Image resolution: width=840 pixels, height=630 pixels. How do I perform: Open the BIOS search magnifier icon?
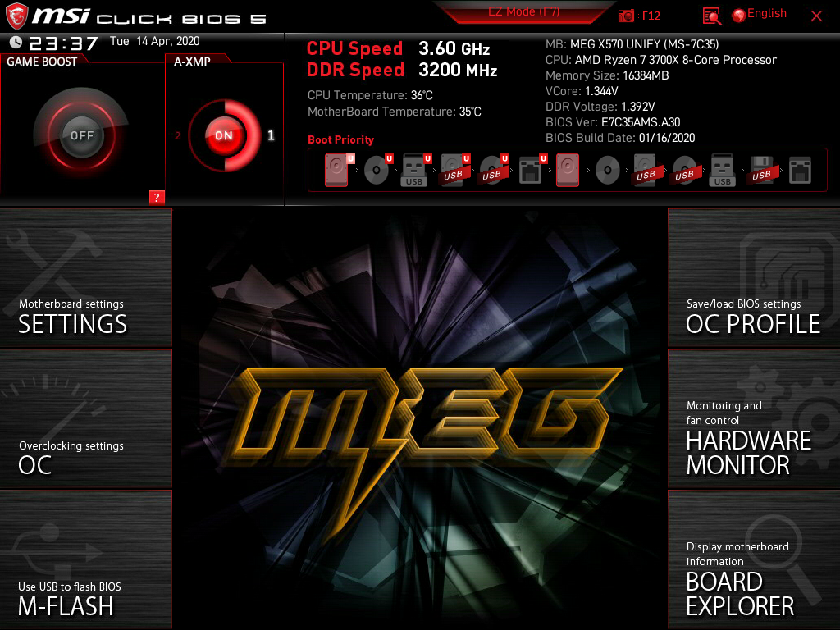(x=712, y=16)
